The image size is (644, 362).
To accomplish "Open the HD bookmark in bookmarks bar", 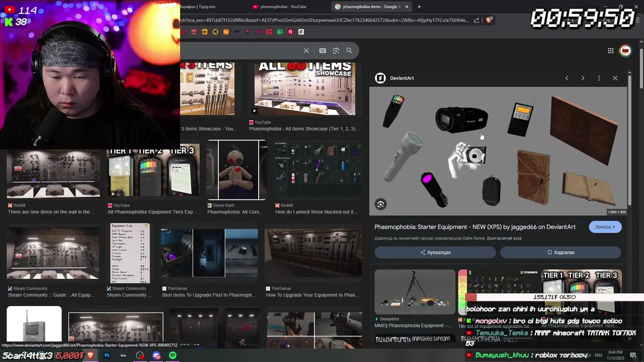I will click(x=204, y=32).
